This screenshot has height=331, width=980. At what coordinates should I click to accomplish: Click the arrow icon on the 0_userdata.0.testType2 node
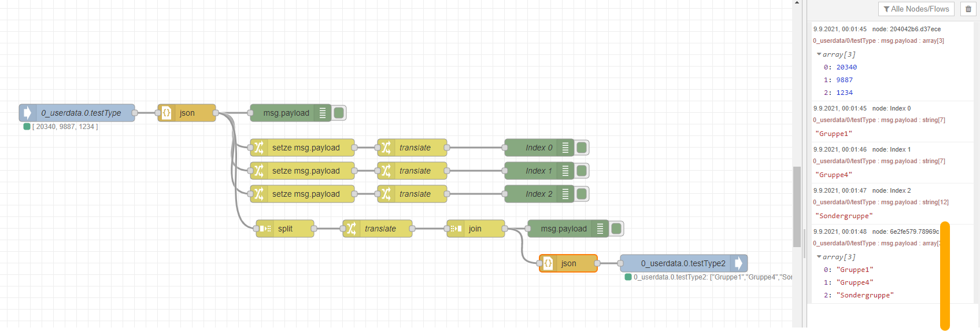pos(739,263)
